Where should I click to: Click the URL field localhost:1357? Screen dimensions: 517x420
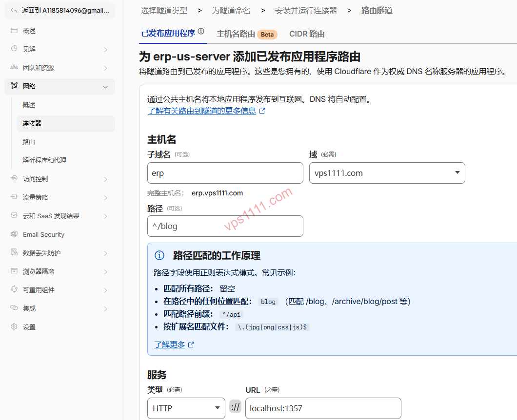(x=323, y=408)
